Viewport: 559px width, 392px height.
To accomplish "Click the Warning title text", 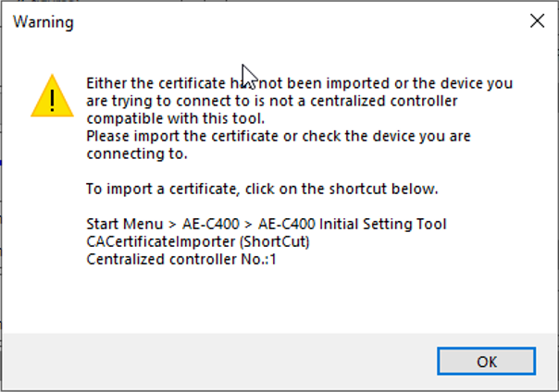I will pyautogui.click(x=43, y=20).
